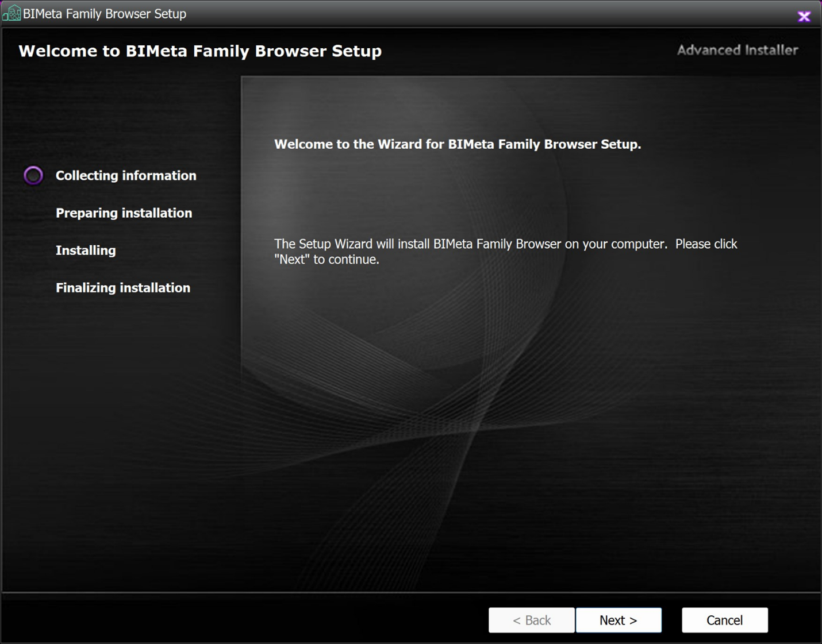Click the "Finalizing installation" step label

point(123,287)
